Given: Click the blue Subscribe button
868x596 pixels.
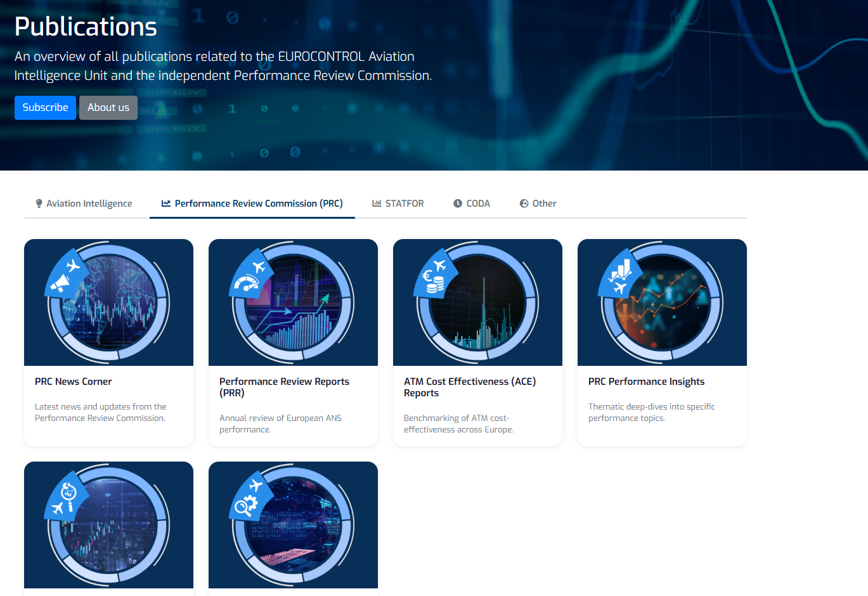Looking at the screenshot, I should coord(45,108).
